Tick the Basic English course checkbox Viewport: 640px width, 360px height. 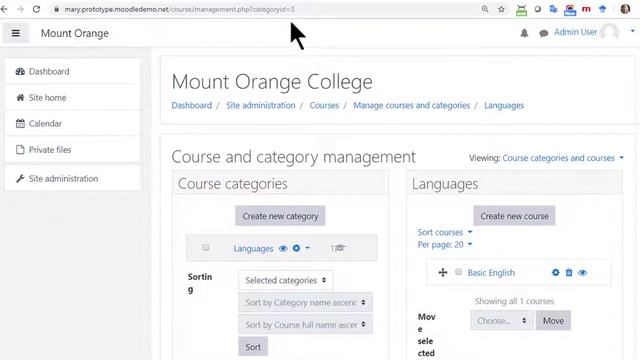click(x=458, y=272)
